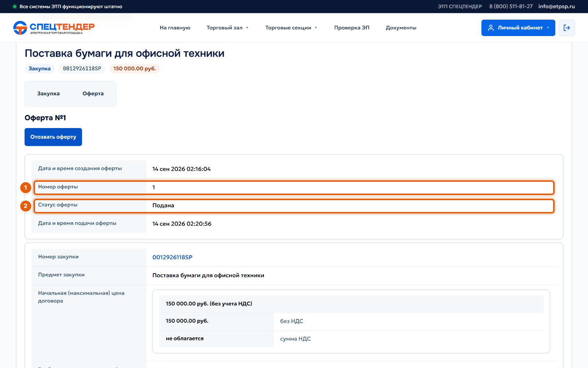Expand the Торговые секции menu
Screen dimensions: 588x368
(x=291, y=28)
